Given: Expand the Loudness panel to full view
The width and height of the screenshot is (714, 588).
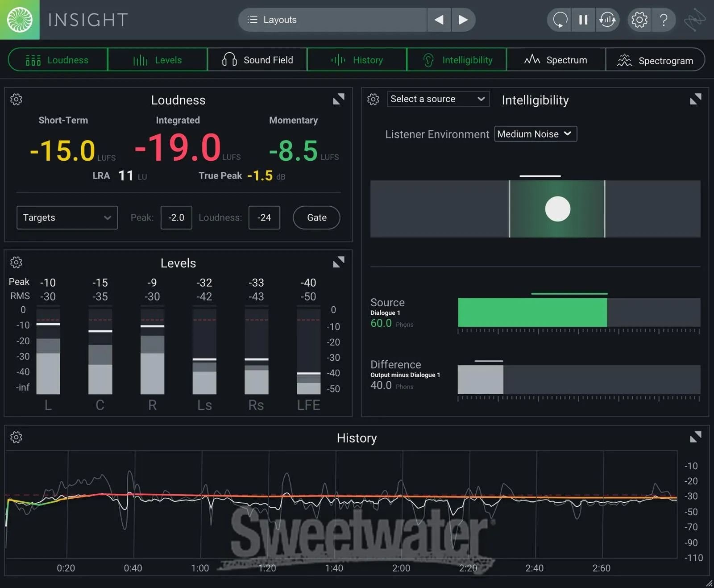Looking at the screenshot, I should pyautogui.click(x=339, y=99).
